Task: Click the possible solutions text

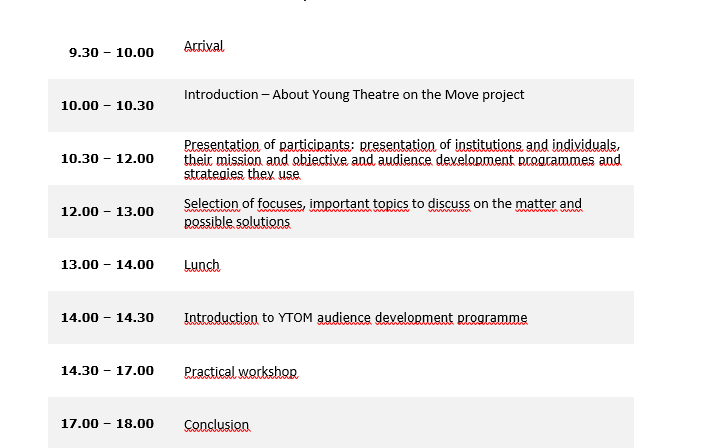Action: 237,222
